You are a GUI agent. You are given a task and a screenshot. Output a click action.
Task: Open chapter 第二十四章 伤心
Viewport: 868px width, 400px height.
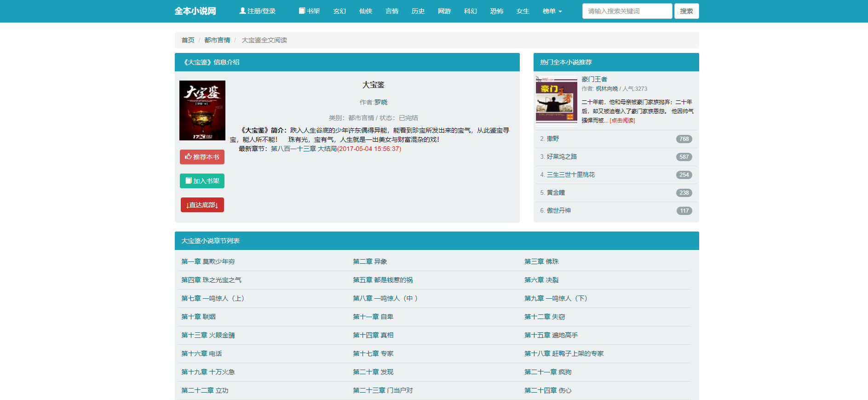click(548, 390)
